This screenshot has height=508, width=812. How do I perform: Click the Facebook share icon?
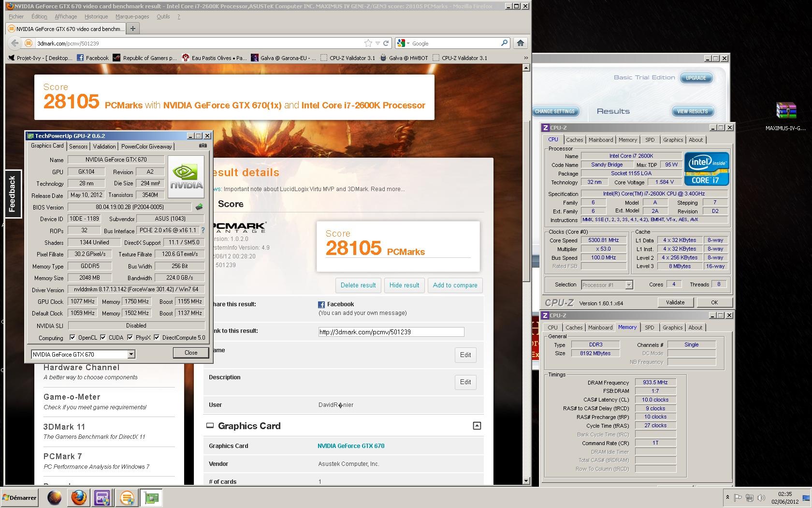[321, 304]
